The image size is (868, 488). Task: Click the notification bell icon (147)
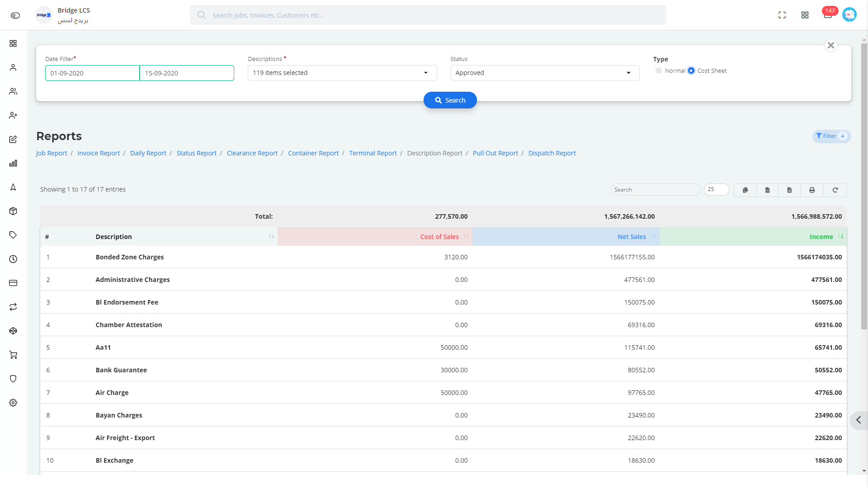(x=828, y=15)
